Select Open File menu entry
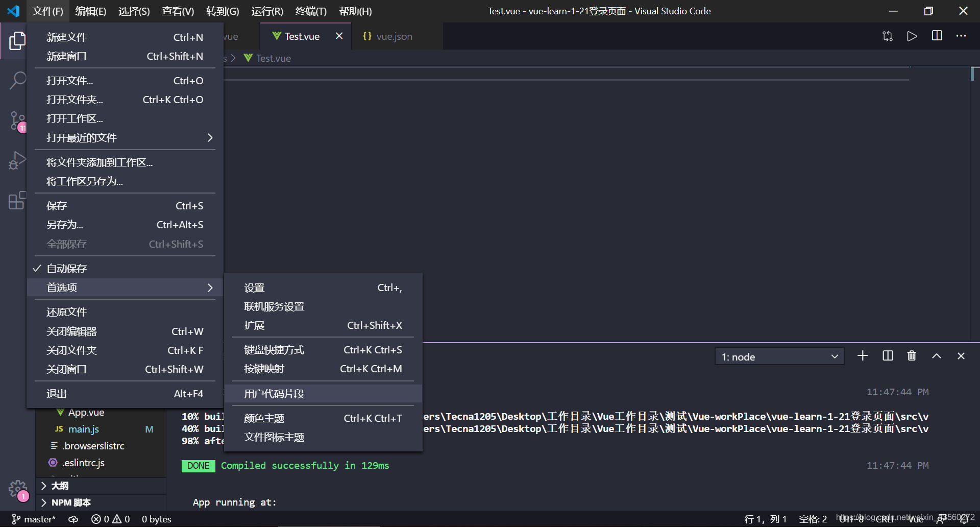Viewport: 980px width, 527px height. click(125, 81)
